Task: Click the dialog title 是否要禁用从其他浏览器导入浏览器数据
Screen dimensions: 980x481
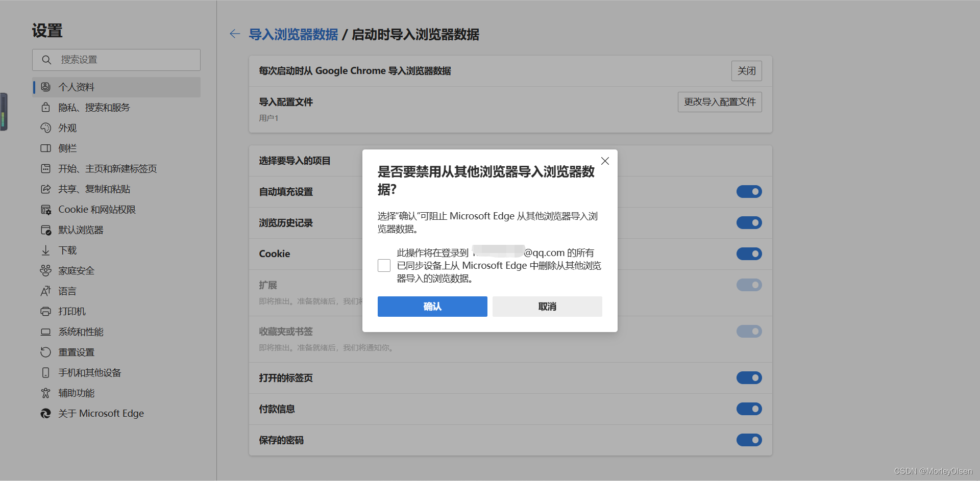Action: tap(486, 181)
